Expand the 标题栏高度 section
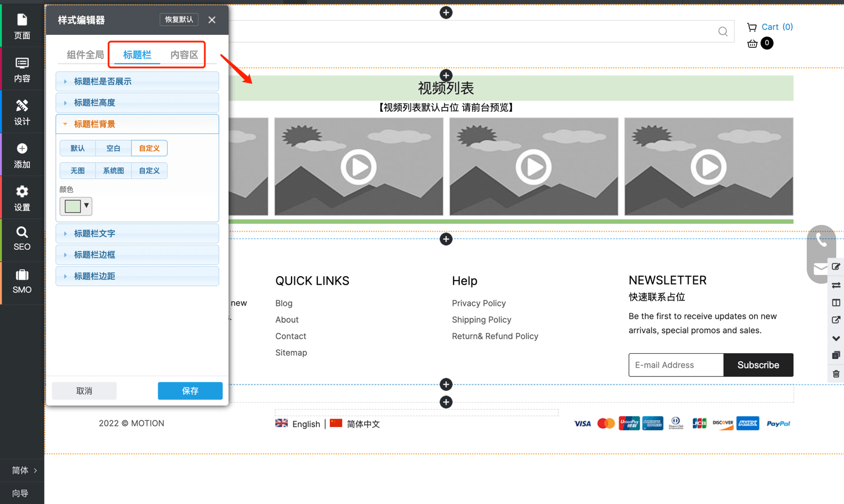The height and width of the screenshot is (504, 844). [x=137, y=103]
